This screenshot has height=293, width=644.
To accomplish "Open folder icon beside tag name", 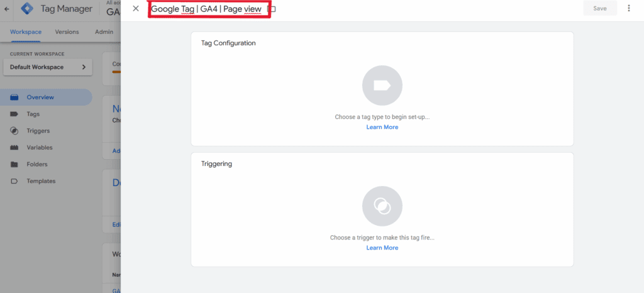I will (x=273, y=9).
